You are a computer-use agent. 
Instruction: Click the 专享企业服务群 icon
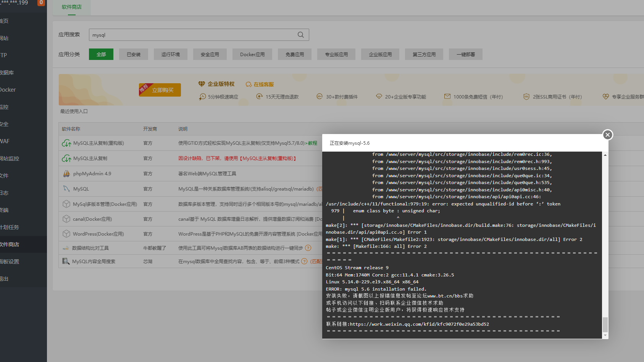point(606,97)
